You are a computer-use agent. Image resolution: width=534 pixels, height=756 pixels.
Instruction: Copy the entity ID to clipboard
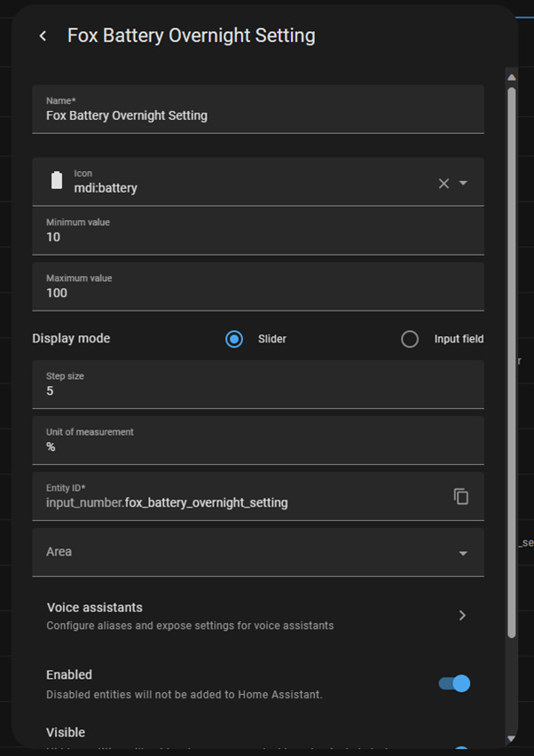pos(460,496)
